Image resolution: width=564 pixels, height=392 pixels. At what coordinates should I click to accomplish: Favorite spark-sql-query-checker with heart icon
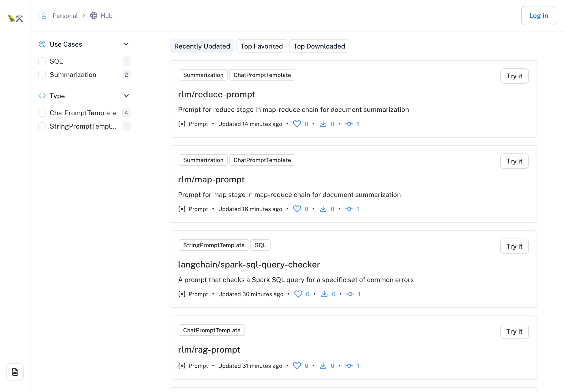pyautogui.click(x=298, y=294)
